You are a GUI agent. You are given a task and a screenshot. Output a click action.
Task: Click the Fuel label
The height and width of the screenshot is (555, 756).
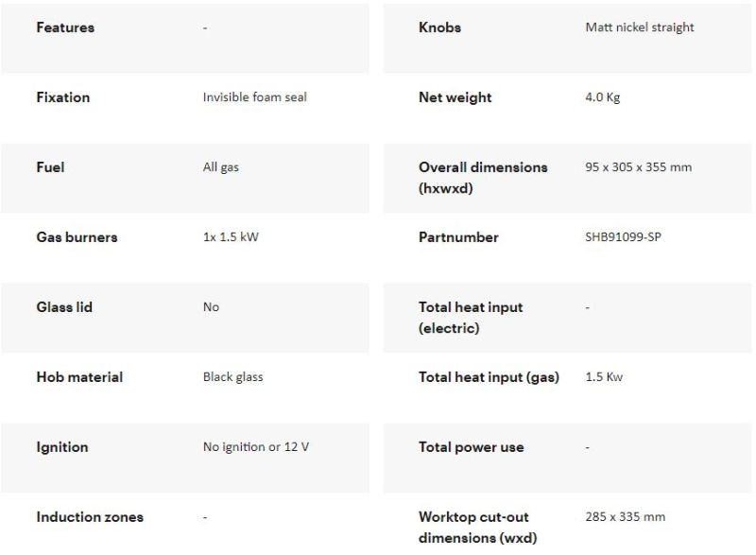click(x=51, y=167)
